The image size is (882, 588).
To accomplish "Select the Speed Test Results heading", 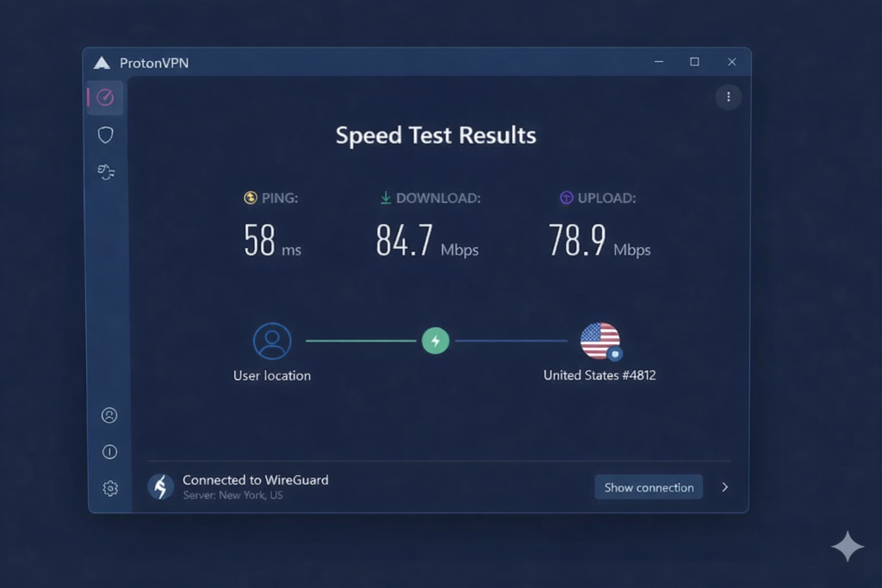I will tap(436, 135).
